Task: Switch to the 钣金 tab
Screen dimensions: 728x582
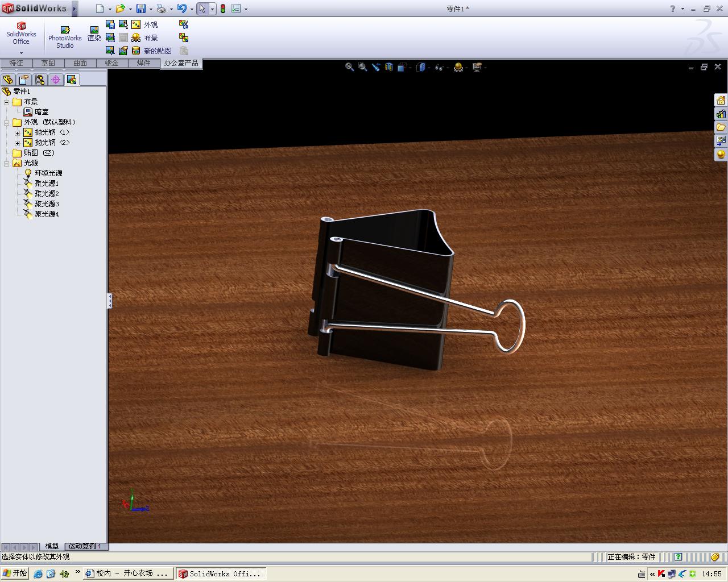Action: click(111, 63)
